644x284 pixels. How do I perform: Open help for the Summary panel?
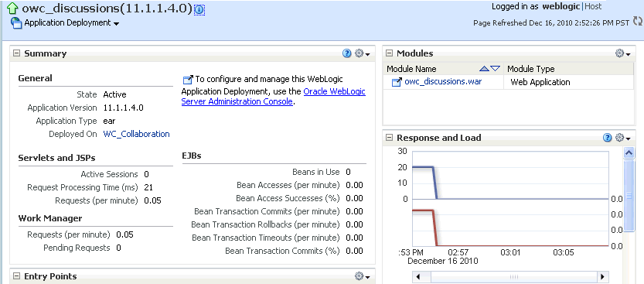[x=346, y=53]
